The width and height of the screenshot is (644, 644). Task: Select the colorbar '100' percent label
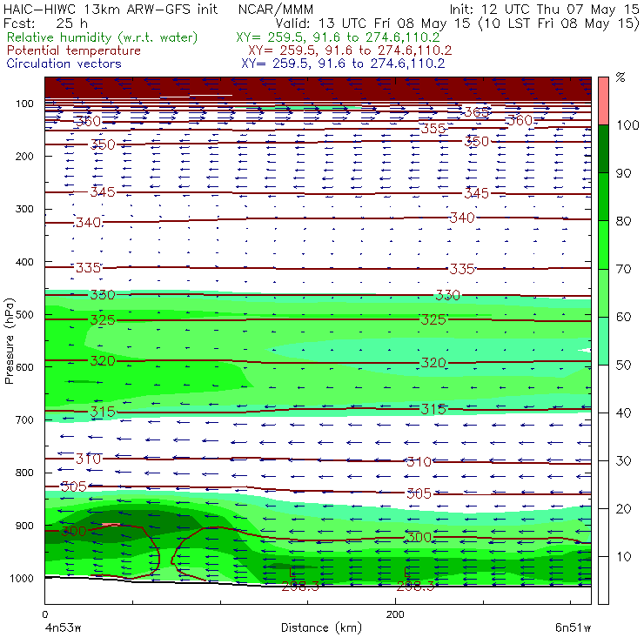[x=627, y=125]
